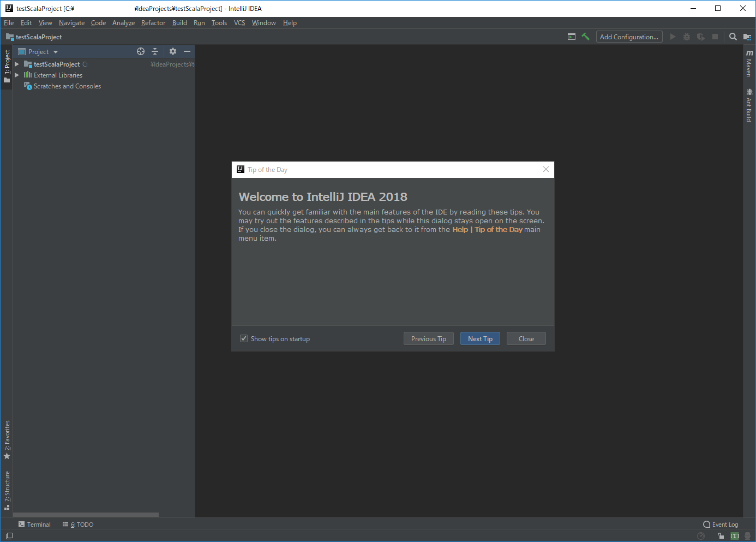
Task: Close Tip of the Day via X
Action: tap(546, 170)
